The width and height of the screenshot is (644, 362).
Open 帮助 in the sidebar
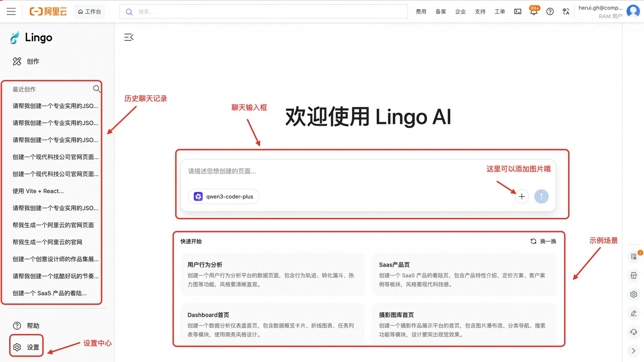tap(26, 326)
